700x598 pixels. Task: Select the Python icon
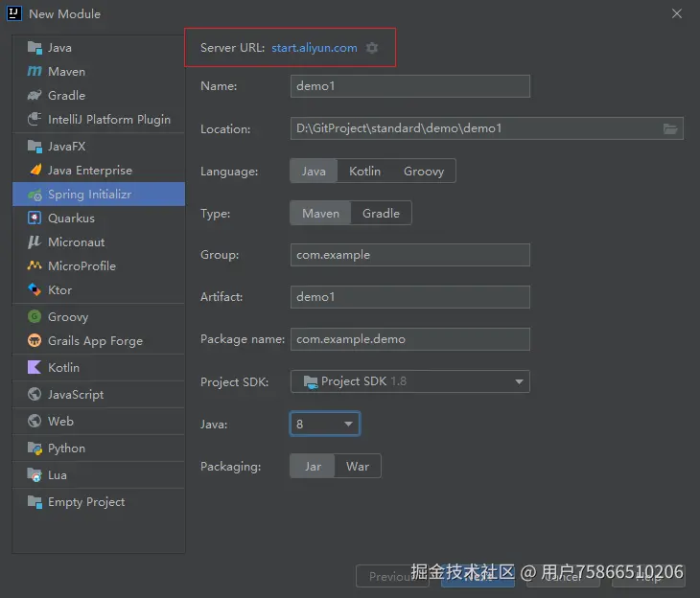35,448
